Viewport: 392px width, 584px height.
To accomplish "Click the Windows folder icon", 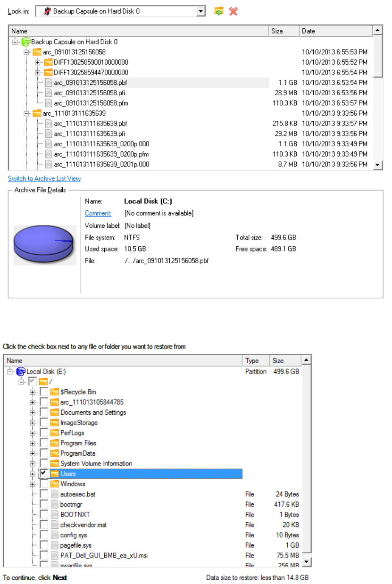I will pyautogui.click(x=55, y=484).
